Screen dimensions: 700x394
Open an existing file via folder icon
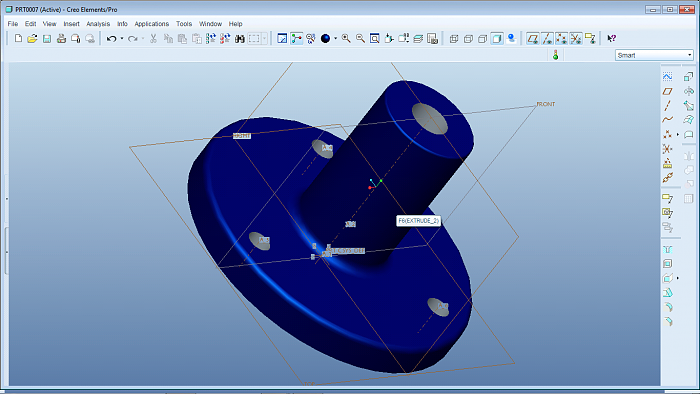coord(32,39)
